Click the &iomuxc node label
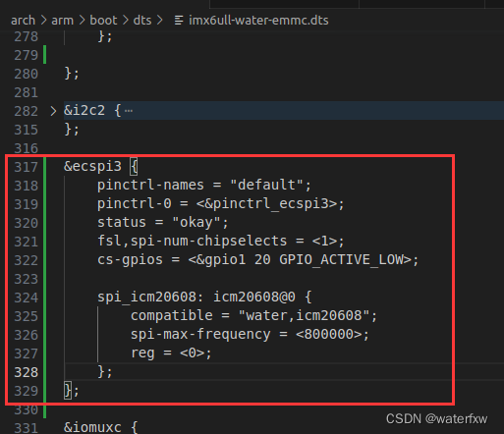 pos(92,427)
